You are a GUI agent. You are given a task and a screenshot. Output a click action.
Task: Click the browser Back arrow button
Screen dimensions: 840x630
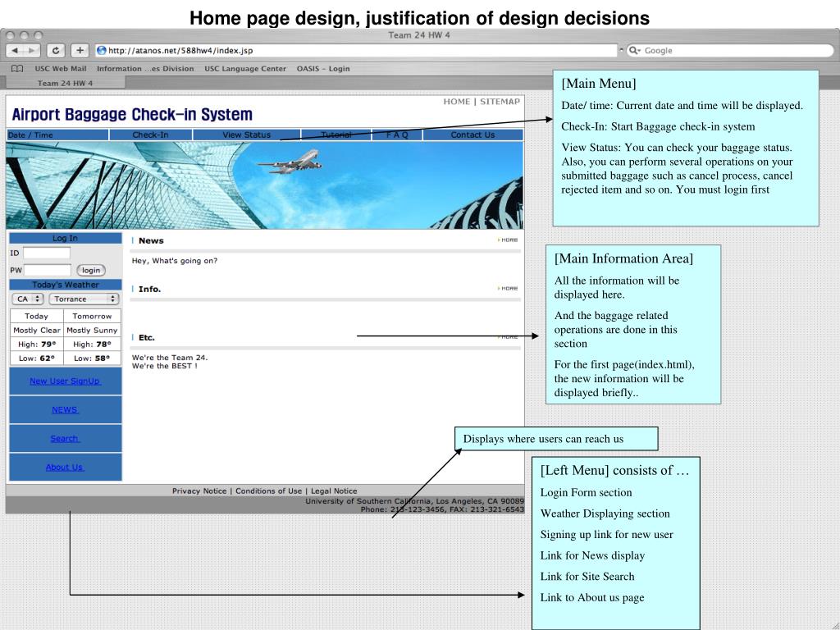coord(15,50)
